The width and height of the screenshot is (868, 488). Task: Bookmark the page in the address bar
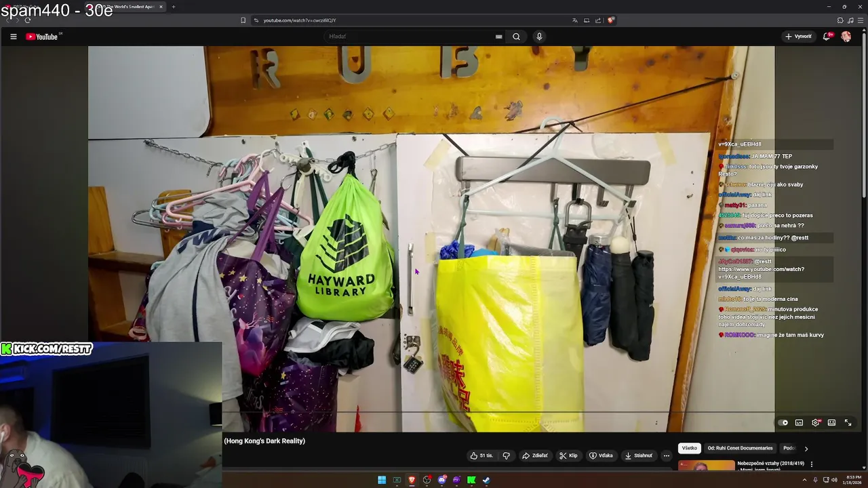tap(243, 20)
